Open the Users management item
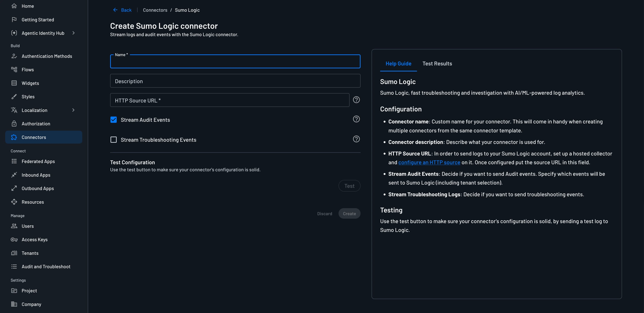644x313 pixels. point(44,226)
